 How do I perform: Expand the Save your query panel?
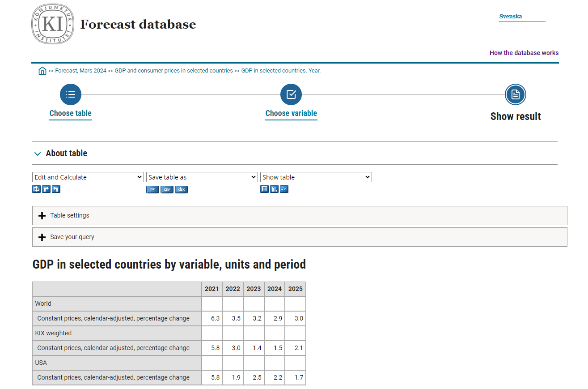click(x=42, y=237)
